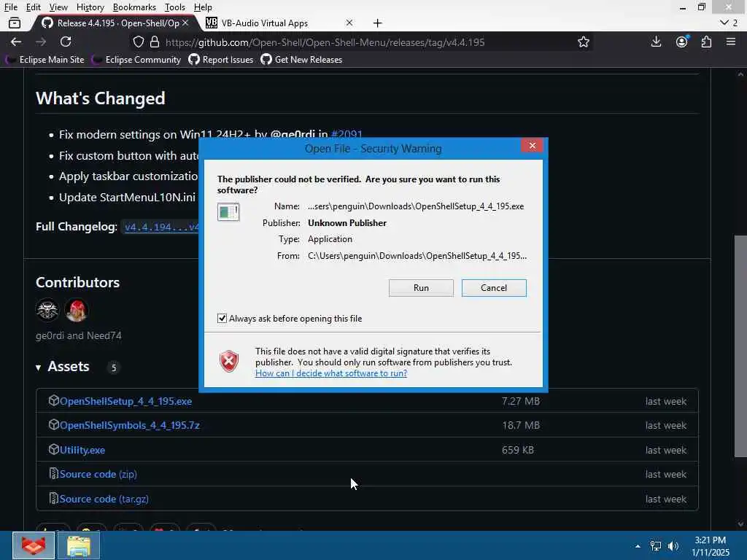Open the Edit menu
Image resolution: width=747 pixels, height=560 pixels.
[34, 7]
